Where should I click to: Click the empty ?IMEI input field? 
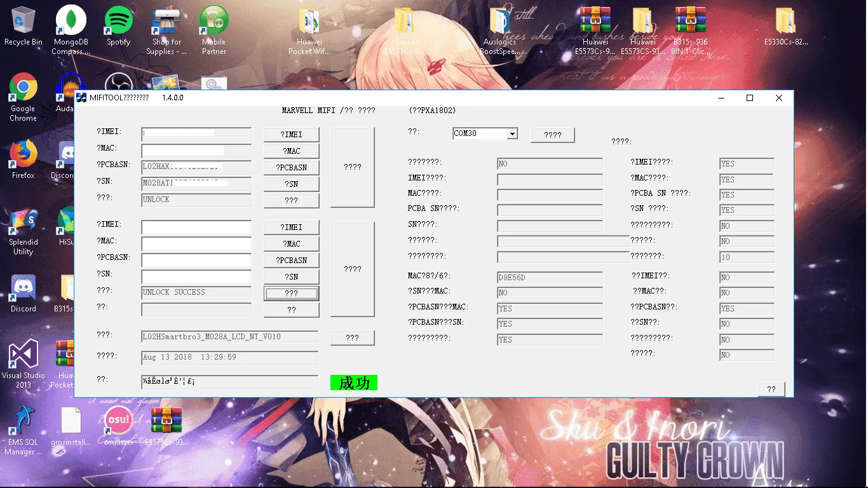pyautogui.click(x=196, y=227)
